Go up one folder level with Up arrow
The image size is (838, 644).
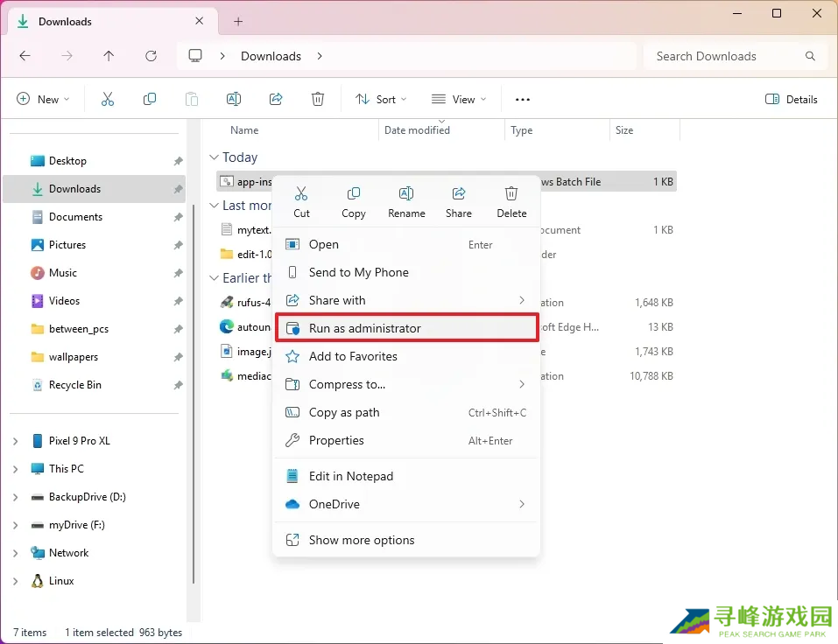(x=109, y=56)
